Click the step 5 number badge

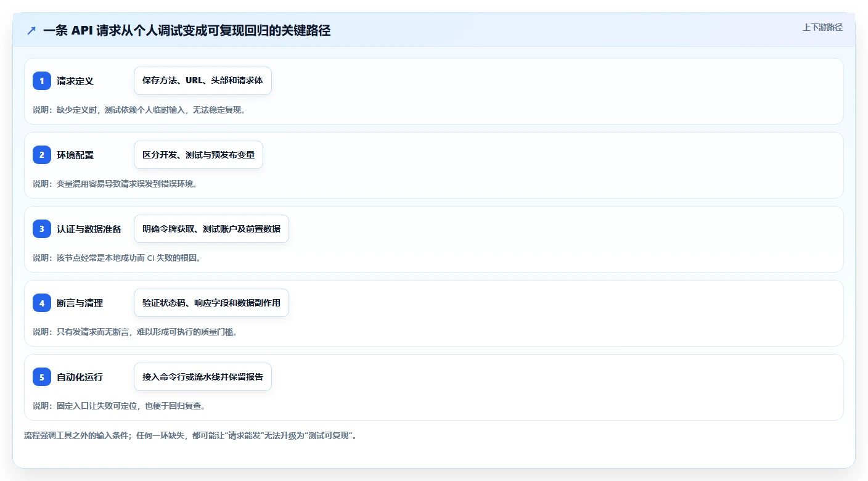coord(42,377)
